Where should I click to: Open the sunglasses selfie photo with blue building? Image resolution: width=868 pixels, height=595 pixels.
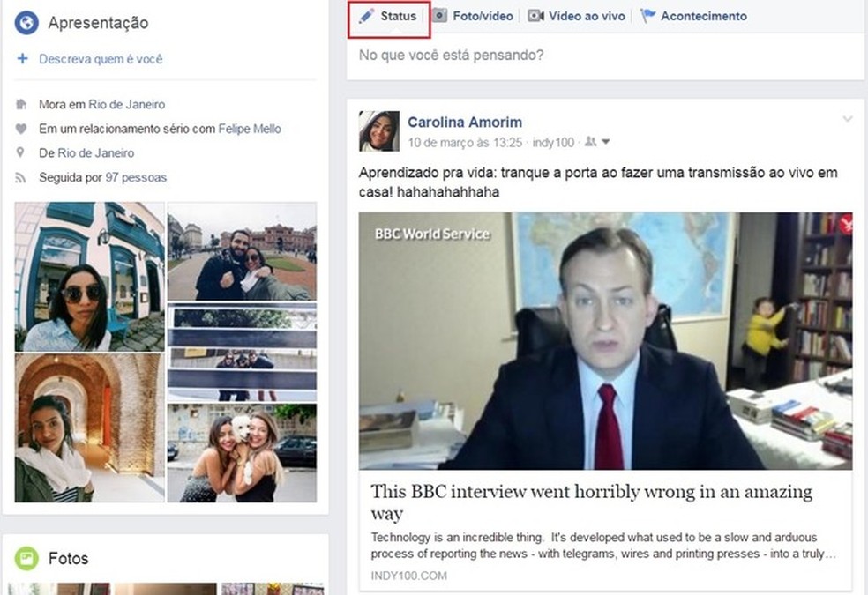click(90, 277)
